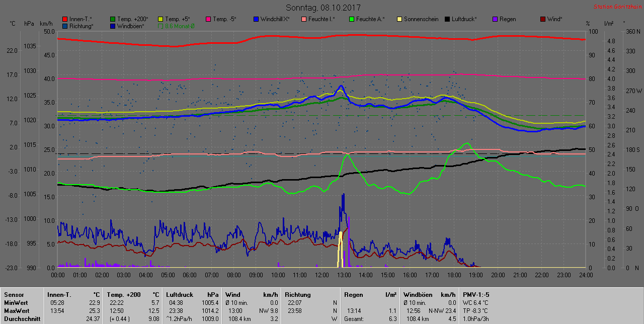Click the Regen l/m² column header
The image size is (644, 324).
370,294
